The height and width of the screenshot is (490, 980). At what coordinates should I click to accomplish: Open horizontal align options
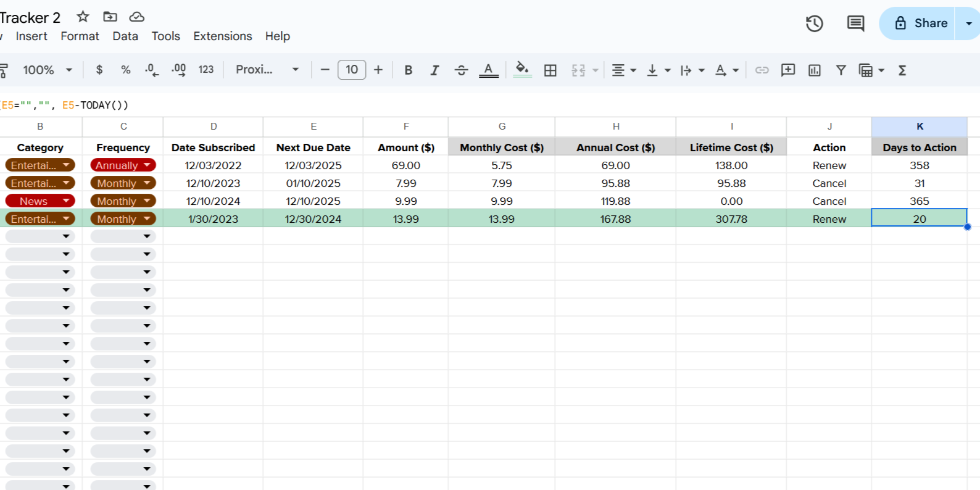click(623, 70)
